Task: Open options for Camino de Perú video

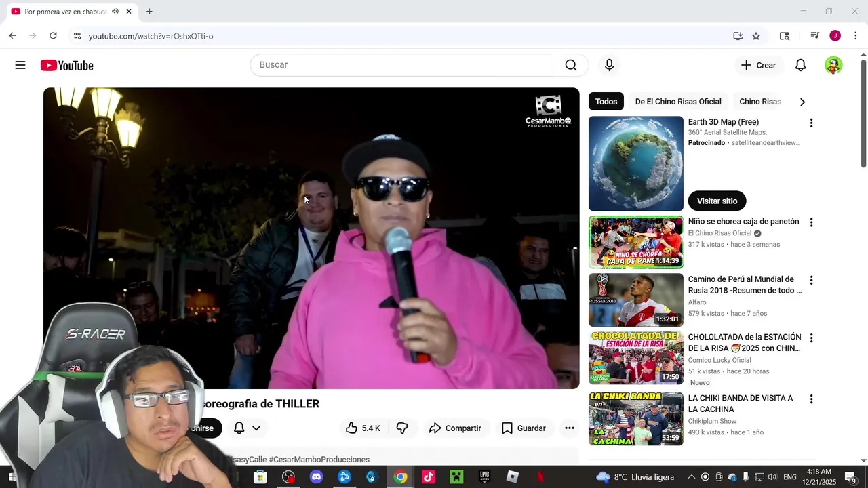Action: 811,280
